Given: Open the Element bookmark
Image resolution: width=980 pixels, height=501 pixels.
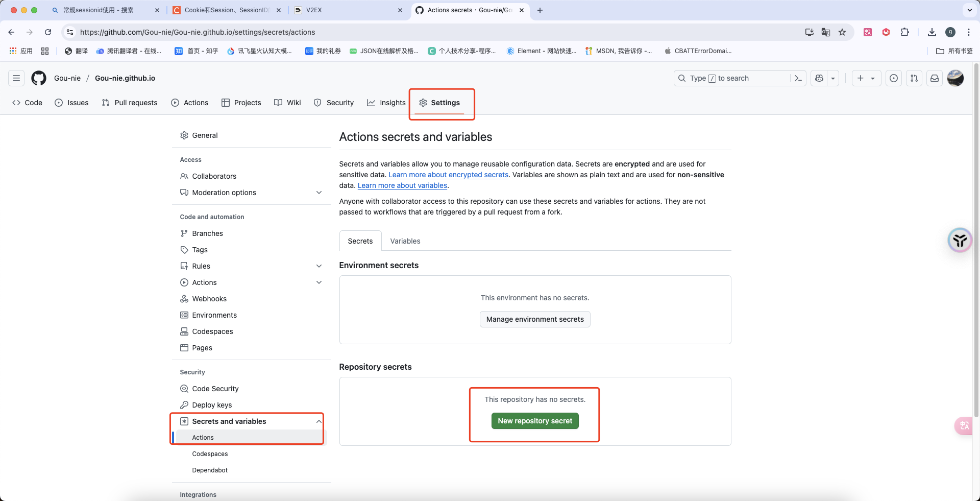Looking at the screenshot, I should pyautogui.click(x=542, y=51).
